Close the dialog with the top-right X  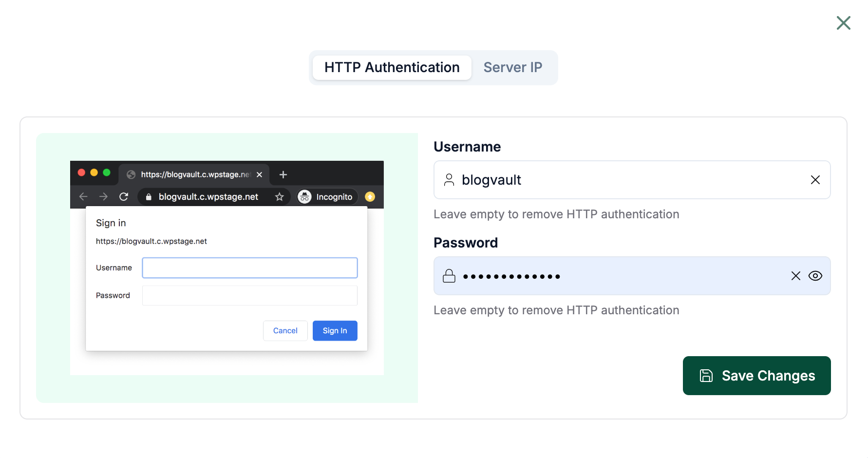[843, 23]
